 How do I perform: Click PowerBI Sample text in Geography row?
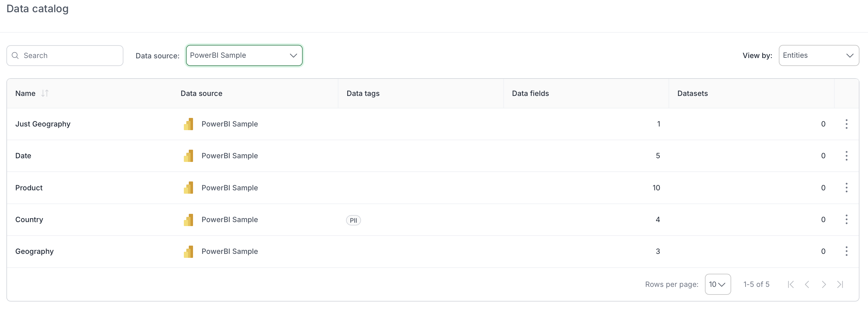click(229, 251)
